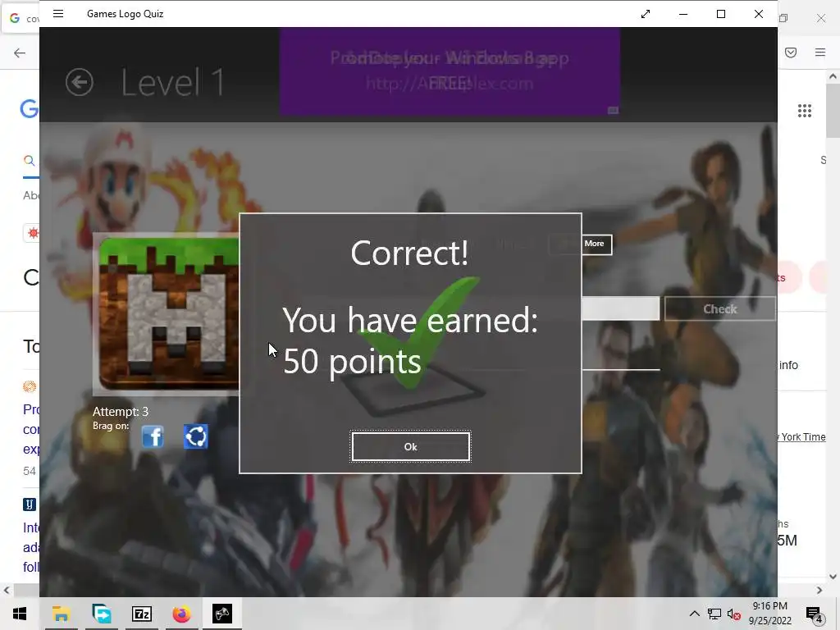Viewport: 840px width, 630px height.
Task: Open the notification center icon
Action: (x=815, y=614)
